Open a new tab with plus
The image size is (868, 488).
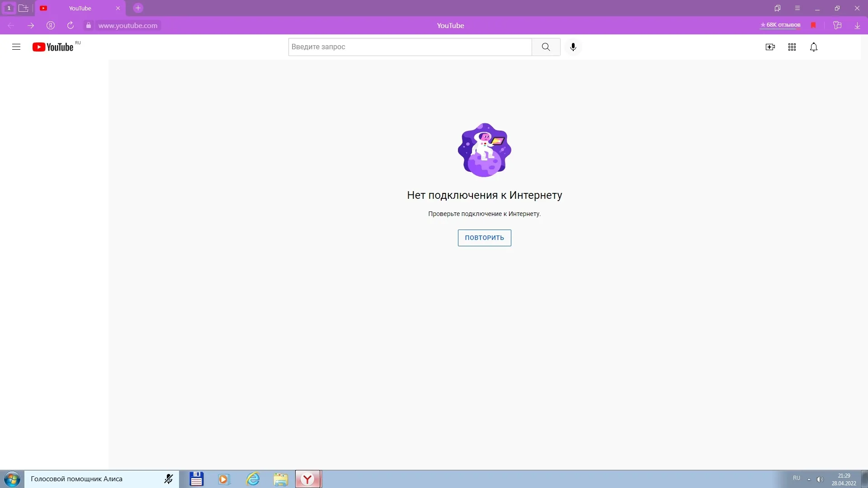click(x=138, y=8)
